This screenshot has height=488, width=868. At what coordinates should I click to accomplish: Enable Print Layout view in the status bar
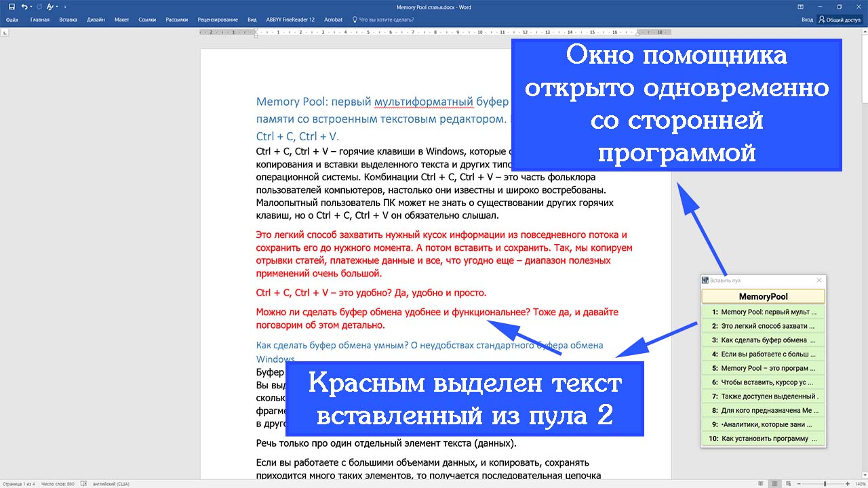775,483
